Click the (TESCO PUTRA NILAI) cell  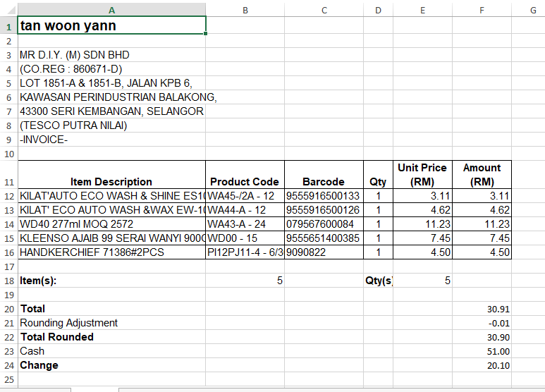point(111,125)
